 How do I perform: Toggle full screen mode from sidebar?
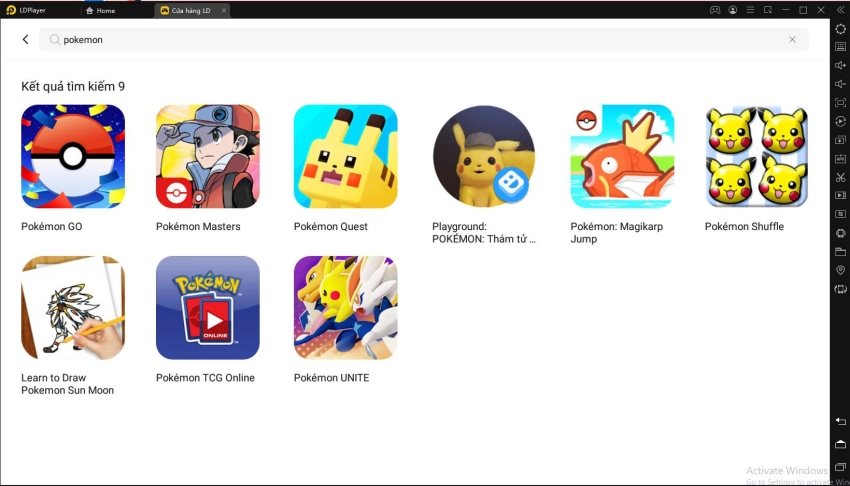point(840,102)
